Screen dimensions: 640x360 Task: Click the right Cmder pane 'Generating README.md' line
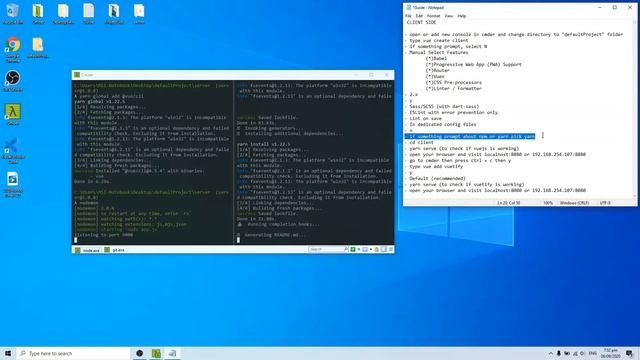coord(271,235)
